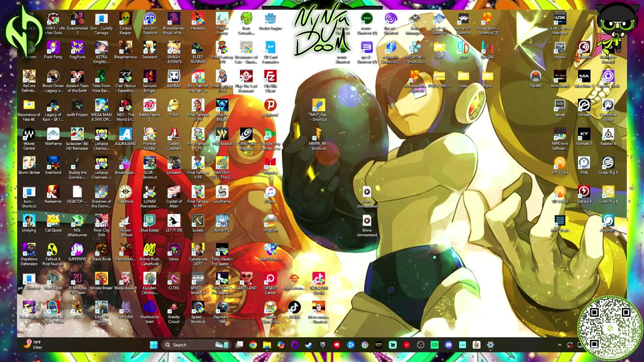Launch iLok License Manager shortcut

coord(560,24)
